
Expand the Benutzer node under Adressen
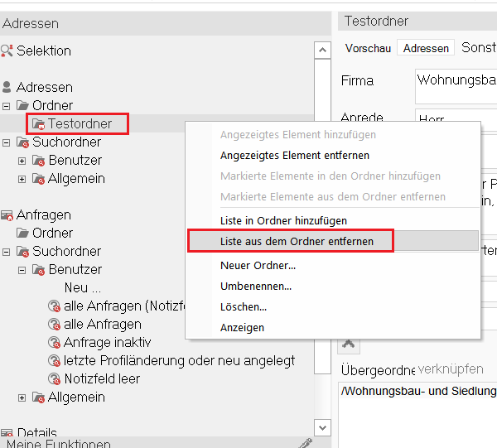pyautogui.click(x=22, y=161)
